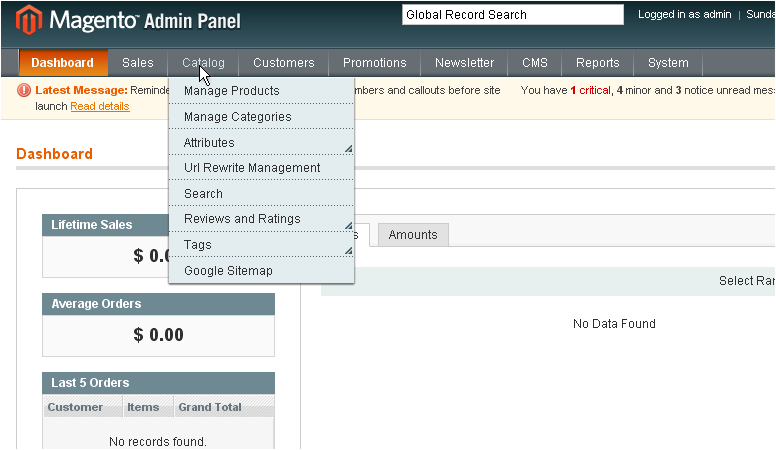The width and height of the screenshot is (776, 450).
Task: Click the 1 critical messages text
Action: coord(590,90)
